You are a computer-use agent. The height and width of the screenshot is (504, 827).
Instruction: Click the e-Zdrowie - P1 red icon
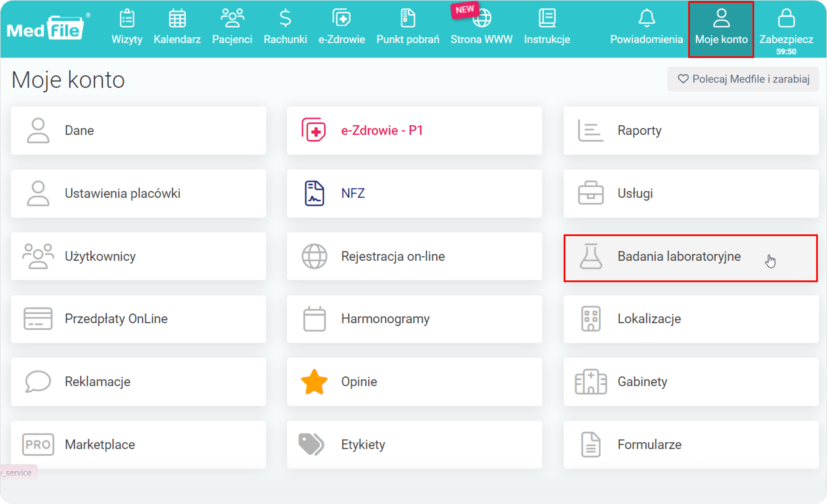coord(314,130)
